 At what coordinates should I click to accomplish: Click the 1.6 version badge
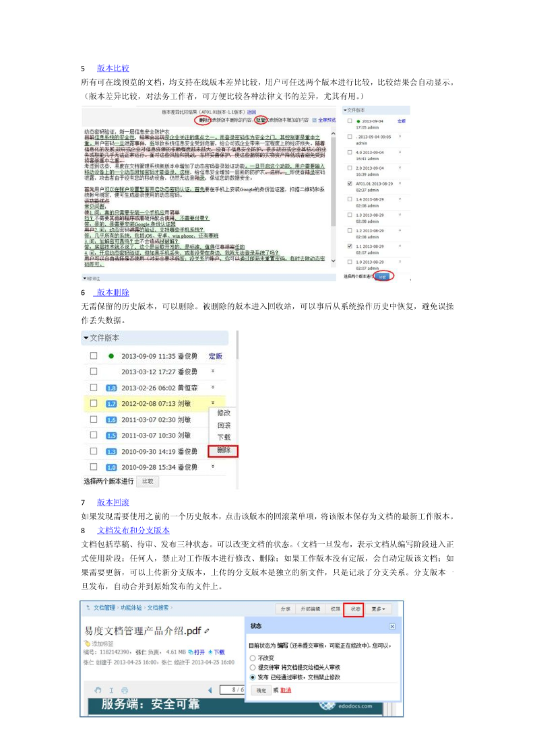(111, 419)
